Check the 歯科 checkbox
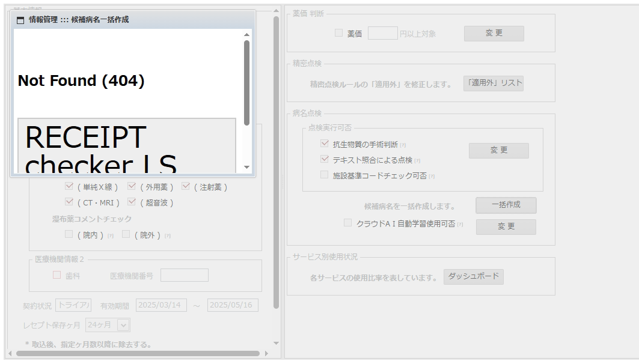 point(57,275)
